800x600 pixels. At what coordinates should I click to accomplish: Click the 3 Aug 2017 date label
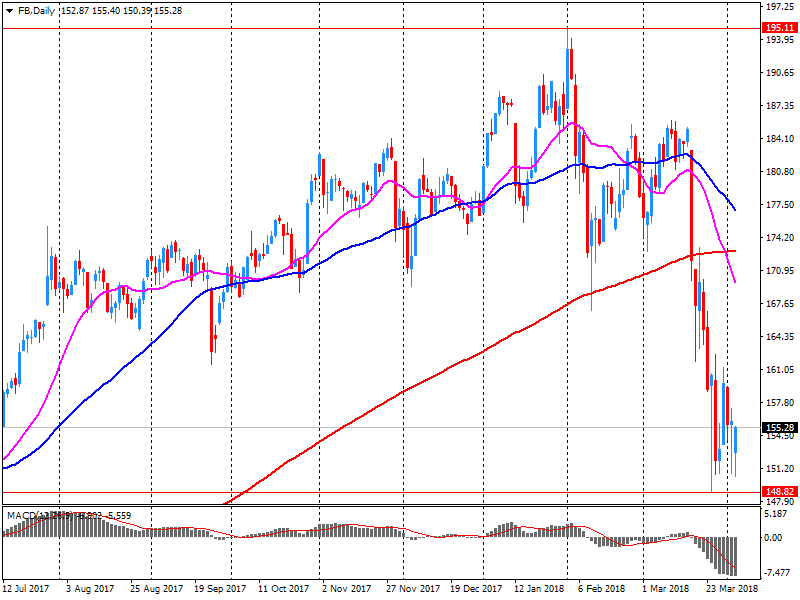(x=90, y=588)
